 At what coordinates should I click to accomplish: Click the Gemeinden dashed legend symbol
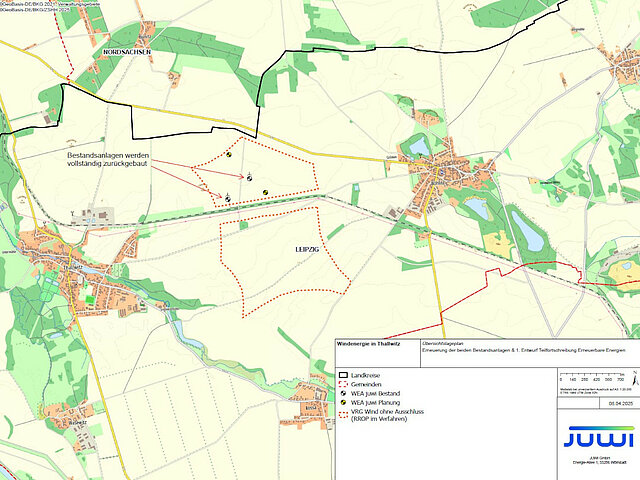[x=343, y=384]
